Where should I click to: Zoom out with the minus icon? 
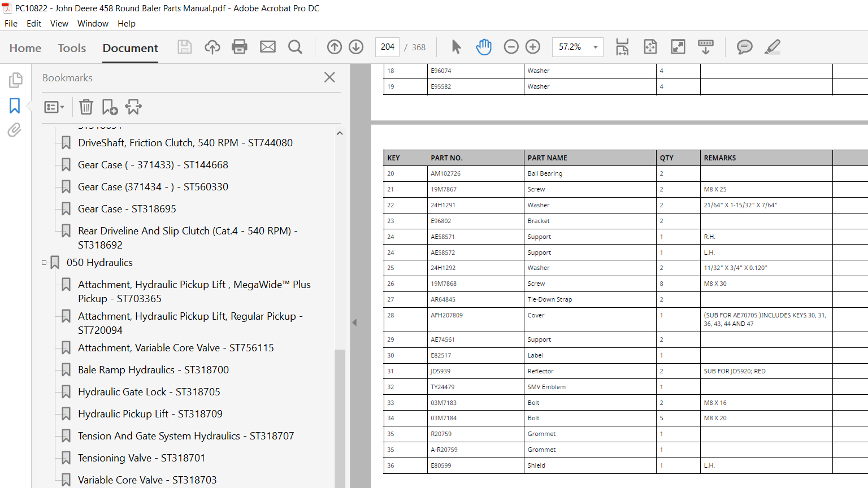pyautogui.click(x=511, y=47)
